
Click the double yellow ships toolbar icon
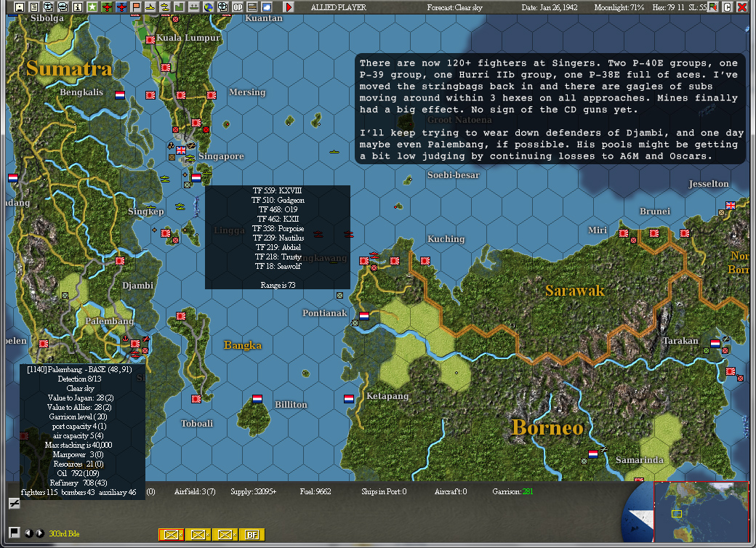(x=164, y=7)
